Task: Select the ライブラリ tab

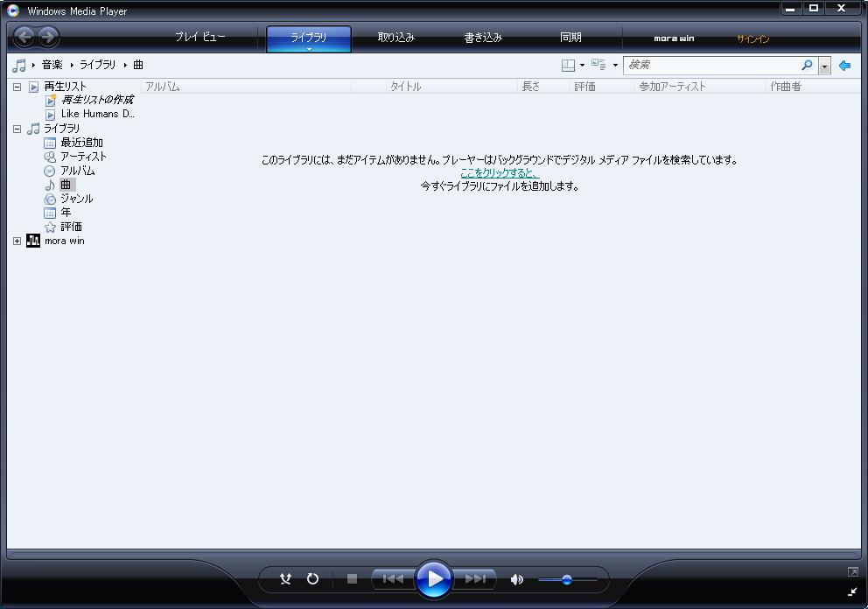Action: [309, 38]
